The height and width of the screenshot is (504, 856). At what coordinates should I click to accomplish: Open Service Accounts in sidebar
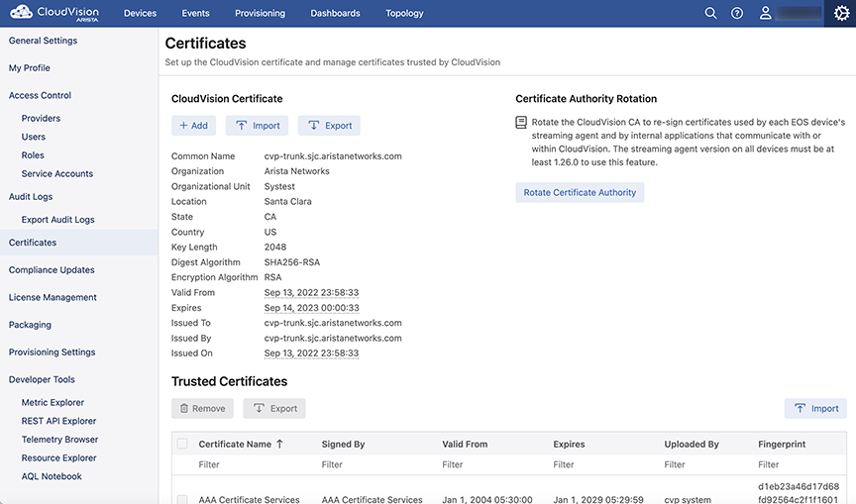click(x=57, y=174)
